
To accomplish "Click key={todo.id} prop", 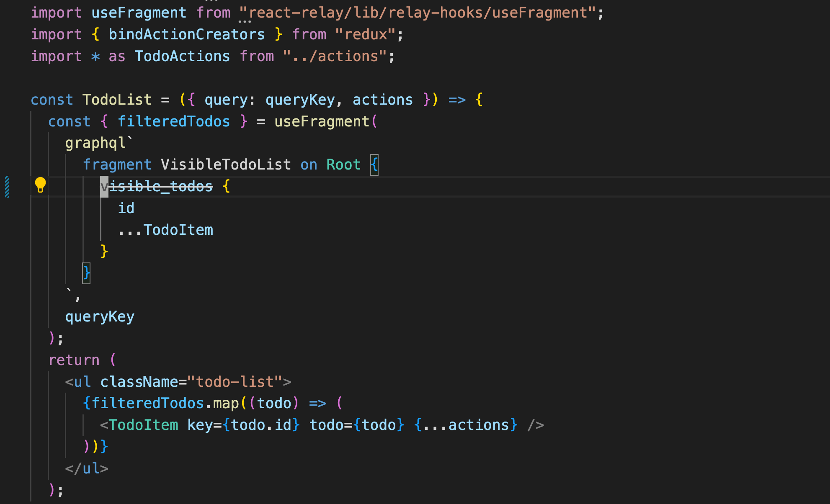I will (244, 425).
